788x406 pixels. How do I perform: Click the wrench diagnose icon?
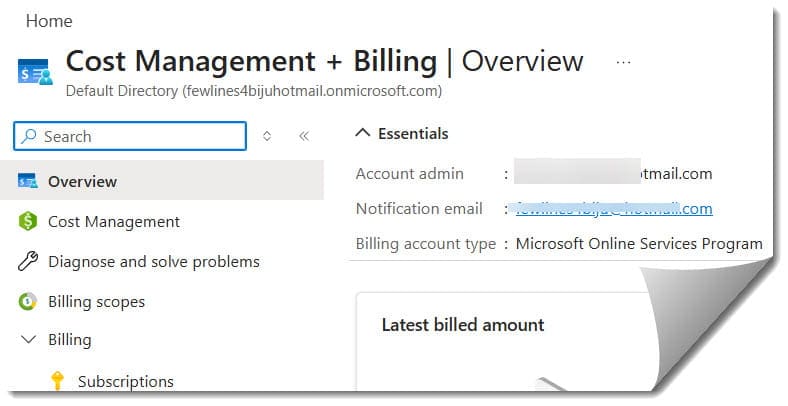point(28,261)
